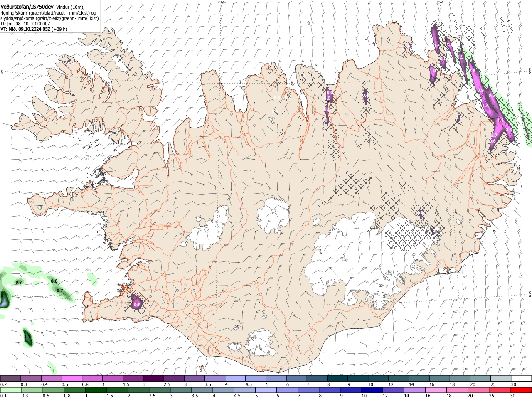Click the '15W' longitude label

[x=440, y=2]
